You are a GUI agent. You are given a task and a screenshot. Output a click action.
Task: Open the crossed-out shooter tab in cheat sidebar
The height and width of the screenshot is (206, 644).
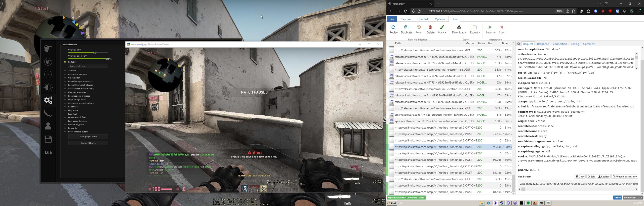pyautogui.click(x=48, y=62)
